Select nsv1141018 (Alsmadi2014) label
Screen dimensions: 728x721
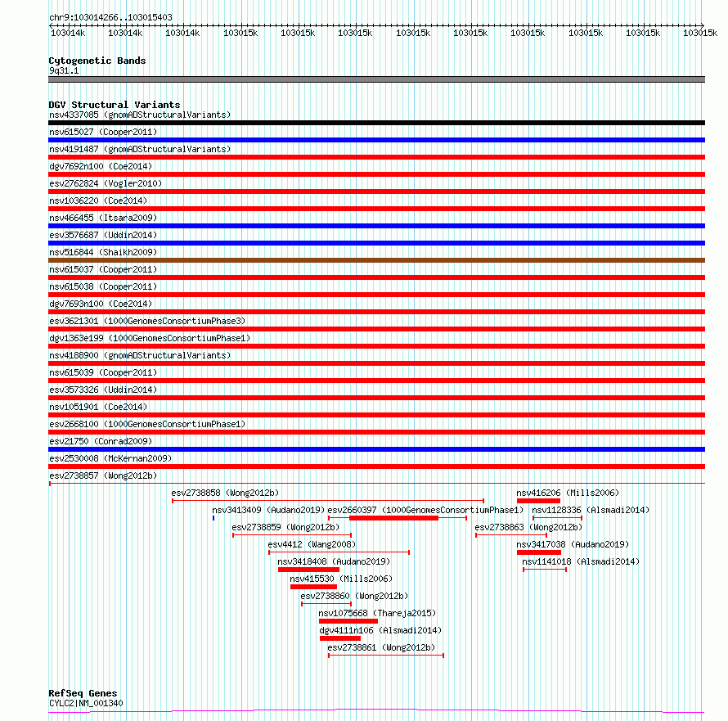(x=581, y=561)
